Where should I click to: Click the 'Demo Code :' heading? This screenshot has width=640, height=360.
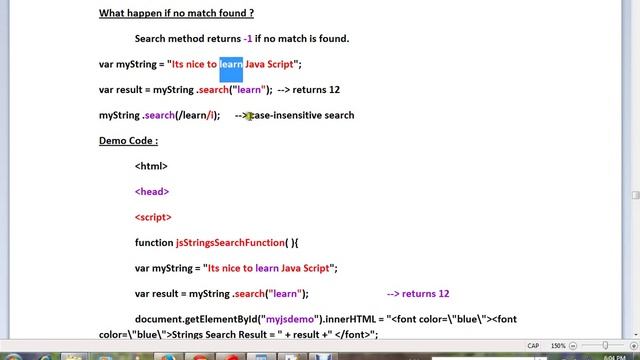(128, 141)
